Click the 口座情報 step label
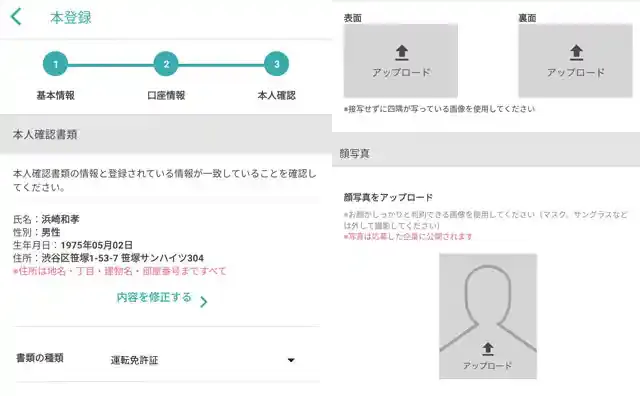 pyautogui.click(x=166, y=96)
